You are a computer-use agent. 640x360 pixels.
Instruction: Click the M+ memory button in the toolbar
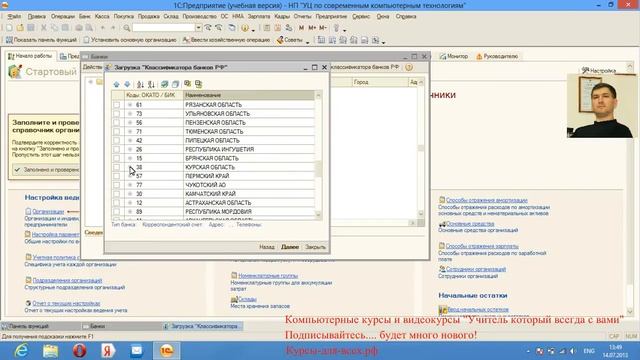click(x=312, y=28)
